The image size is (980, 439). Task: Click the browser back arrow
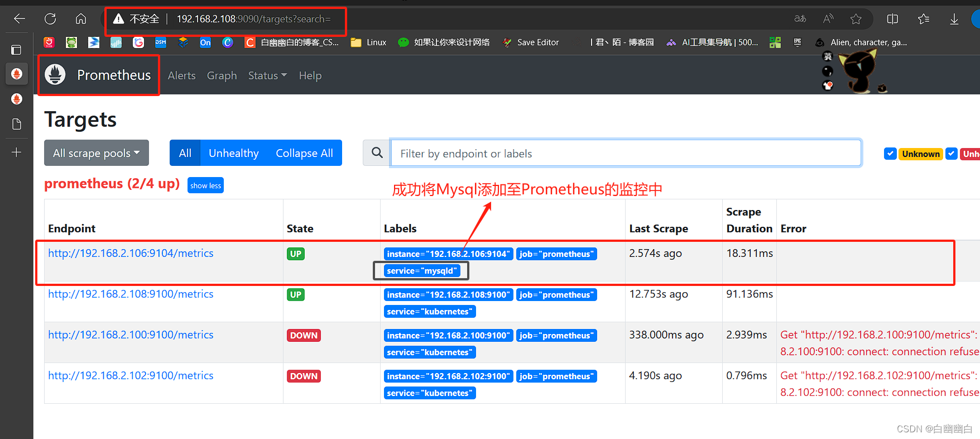(20, 19)
